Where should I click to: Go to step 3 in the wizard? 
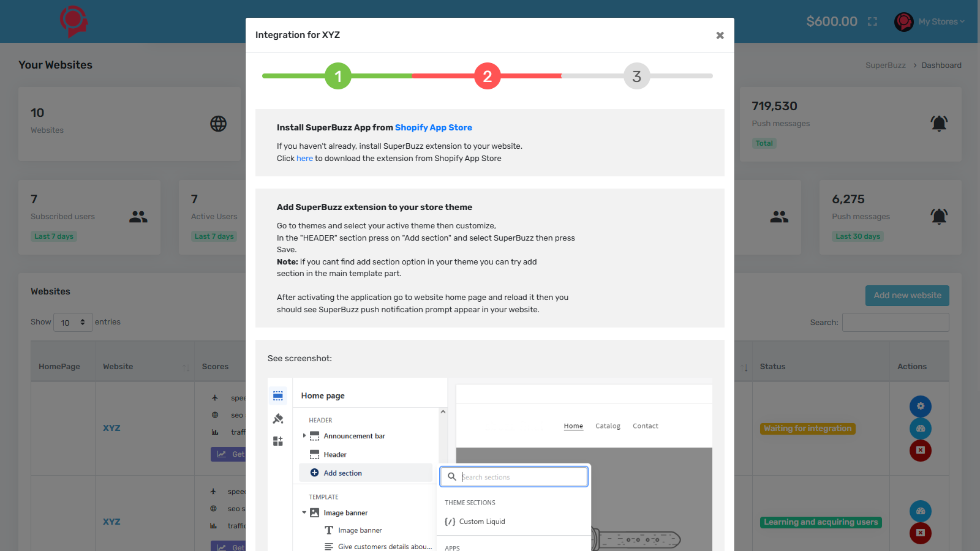point(637,76)
